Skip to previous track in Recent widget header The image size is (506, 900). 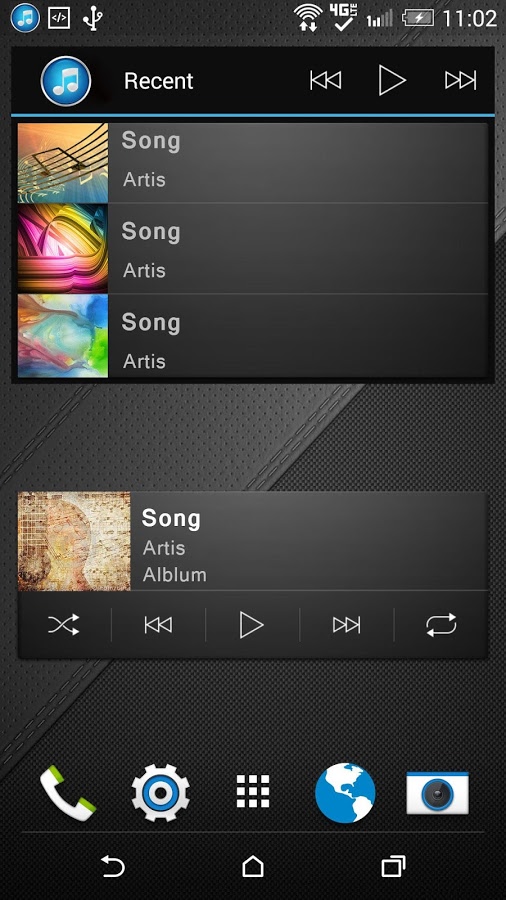tap(325, 80)
